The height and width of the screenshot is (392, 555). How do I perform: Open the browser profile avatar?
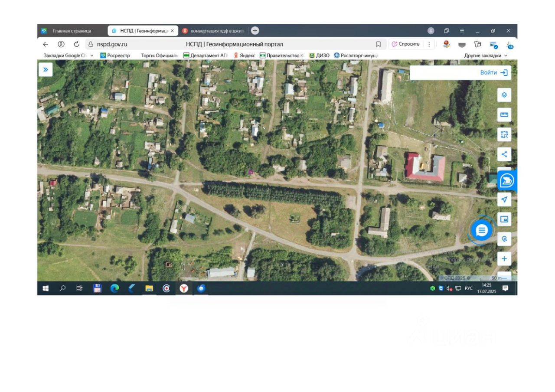[x=431, y=31]
